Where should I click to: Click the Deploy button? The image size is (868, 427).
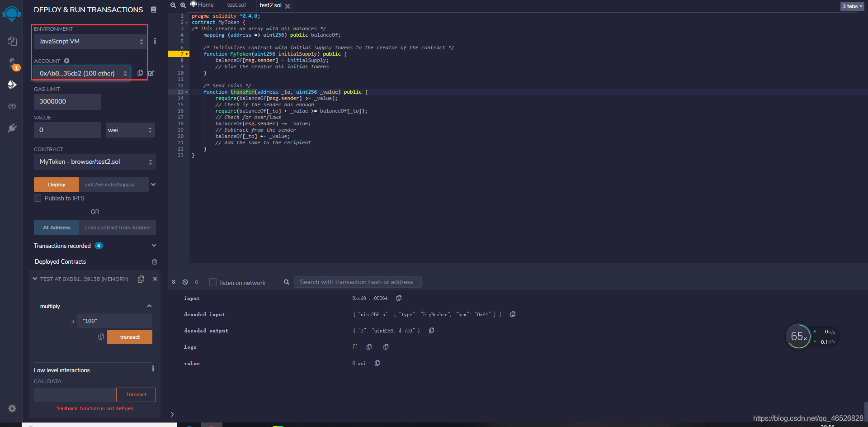57,185
